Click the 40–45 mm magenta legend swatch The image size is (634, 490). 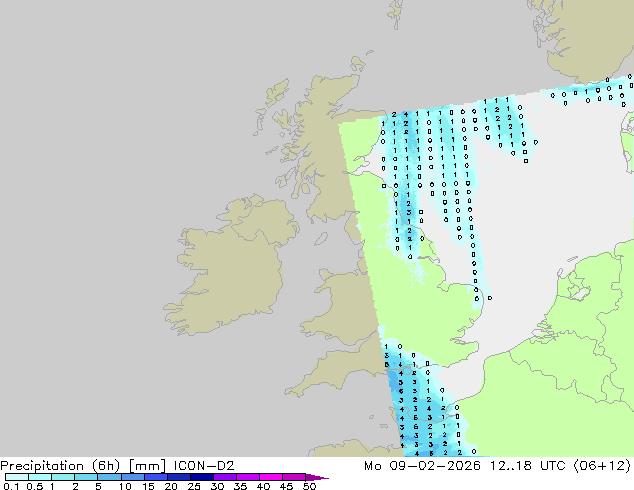pyautogui.click(x=271, y=477)
